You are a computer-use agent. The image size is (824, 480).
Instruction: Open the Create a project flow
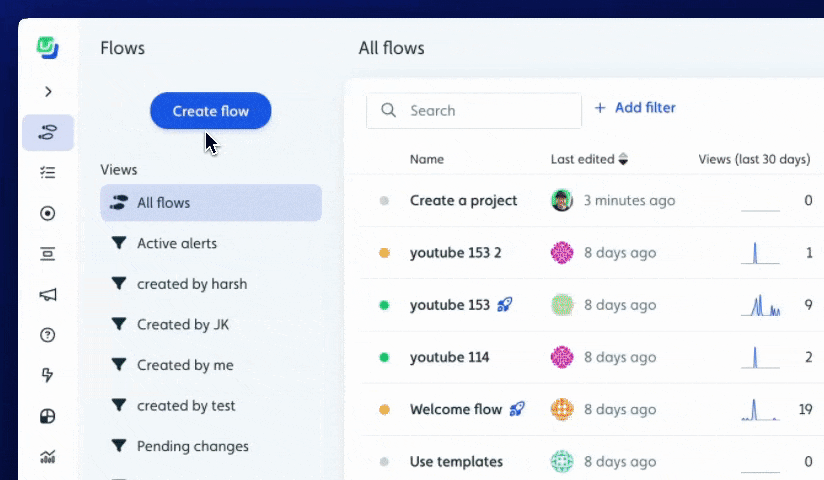(464, 200)
